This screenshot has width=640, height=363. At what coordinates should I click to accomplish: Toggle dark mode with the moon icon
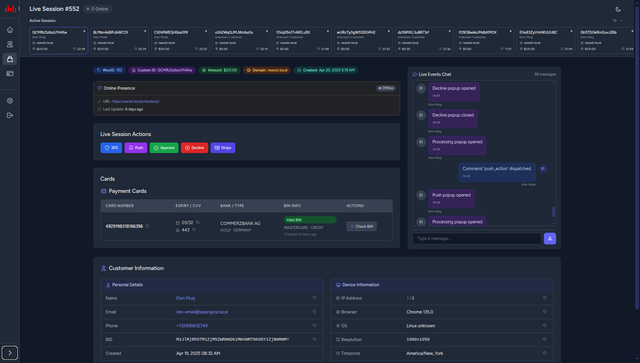(x=618, y=9)
